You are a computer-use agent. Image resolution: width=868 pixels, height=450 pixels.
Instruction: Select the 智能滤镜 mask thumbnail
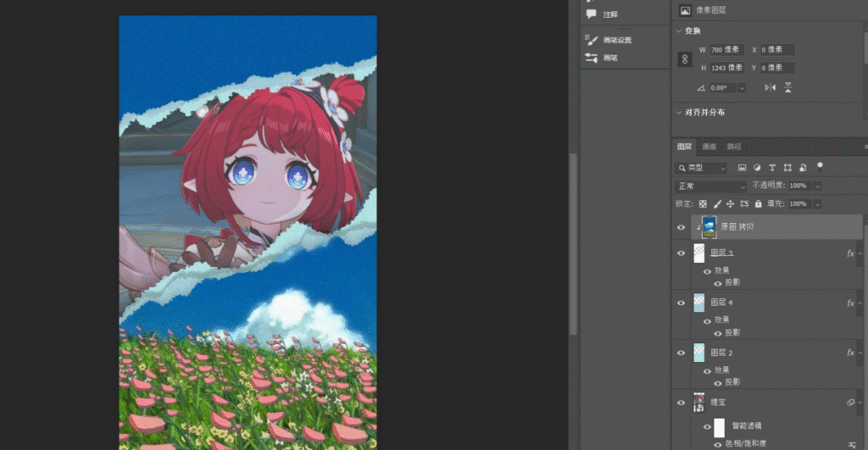(x=719, y=428)
